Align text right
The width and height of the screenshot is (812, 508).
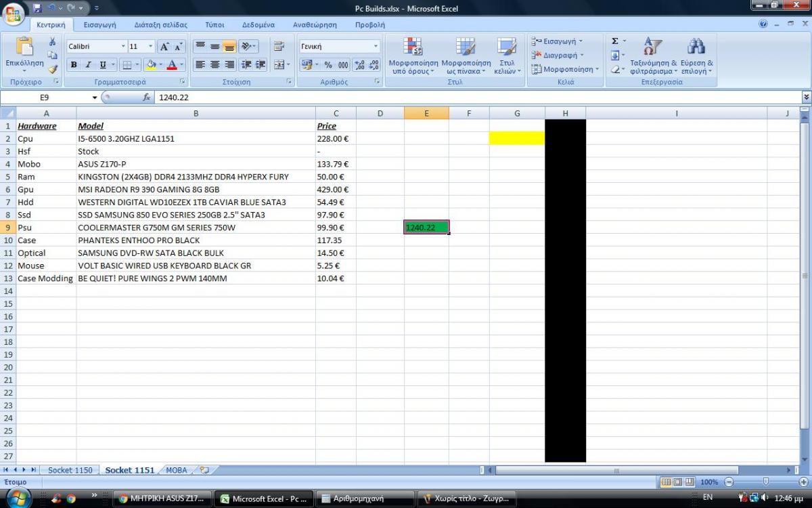229,65
